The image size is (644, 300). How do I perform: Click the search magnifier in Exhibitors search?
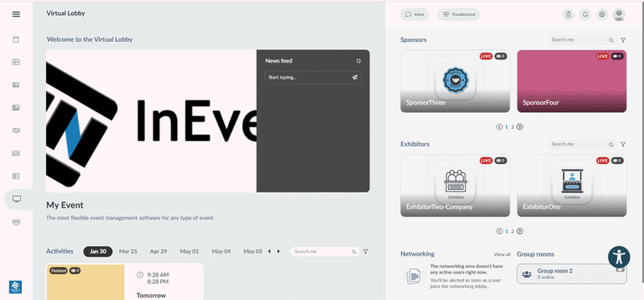coord(611,145)
